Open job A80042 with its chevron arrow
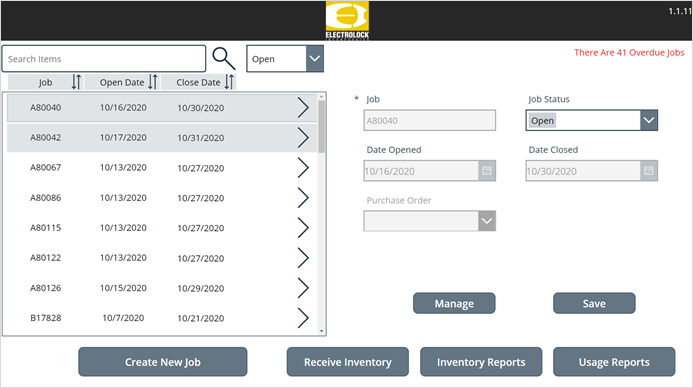This screenshot has height=388, width=693. pyautogui.click(x=303, y=138)
